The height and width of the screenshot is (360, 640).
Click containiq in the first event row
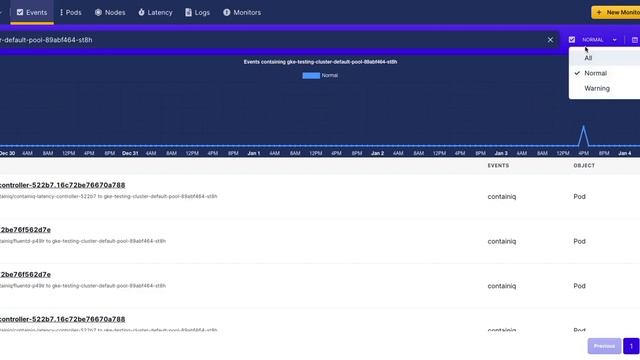pos(502,196)
